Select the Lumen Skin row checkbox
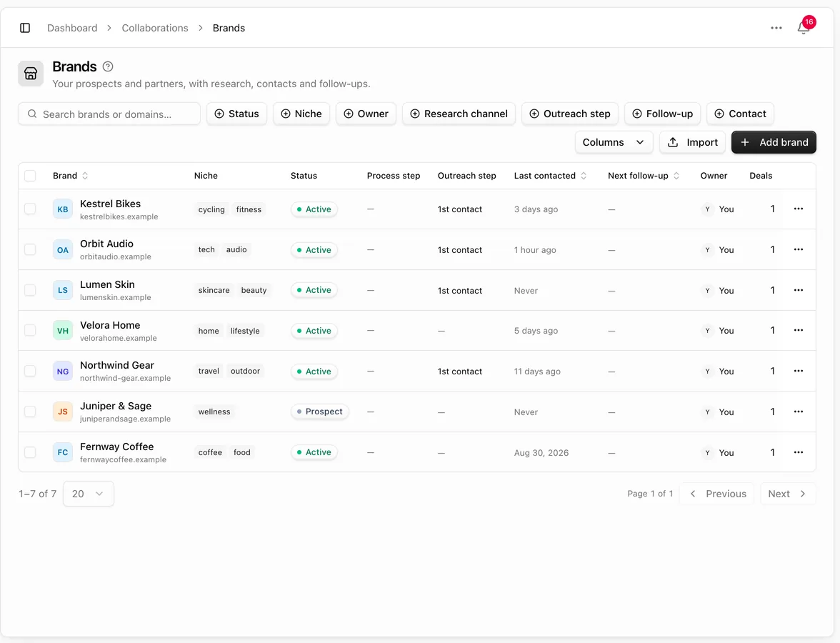Image resolution: width=840 pixels, height=643 pixels. pos(30,290)
